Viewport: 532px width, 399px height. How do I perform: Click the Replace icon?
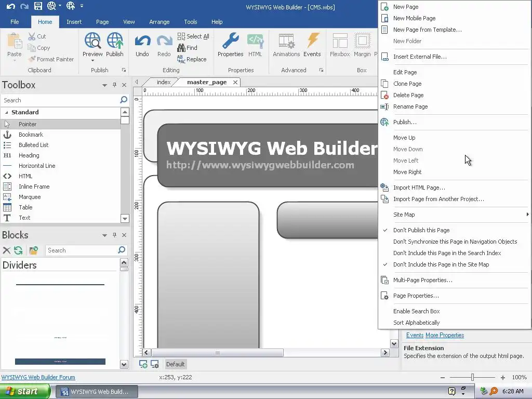click(181, 59)
